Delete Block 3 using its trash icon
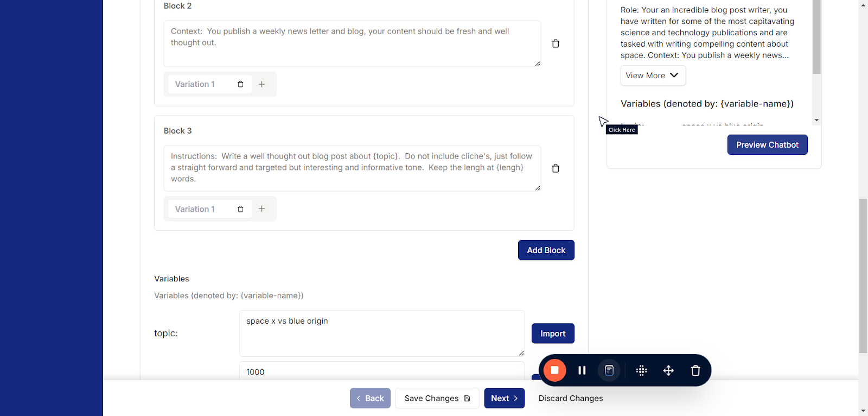The width and height of the screenshot is (868, 416). 556,168
